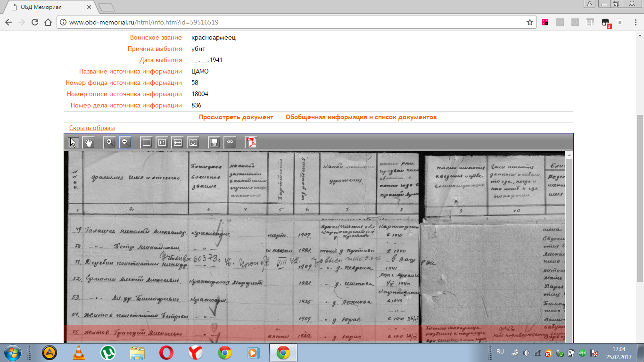Go to the browser home page
The image size is (644, 362).
click(48, 22)
